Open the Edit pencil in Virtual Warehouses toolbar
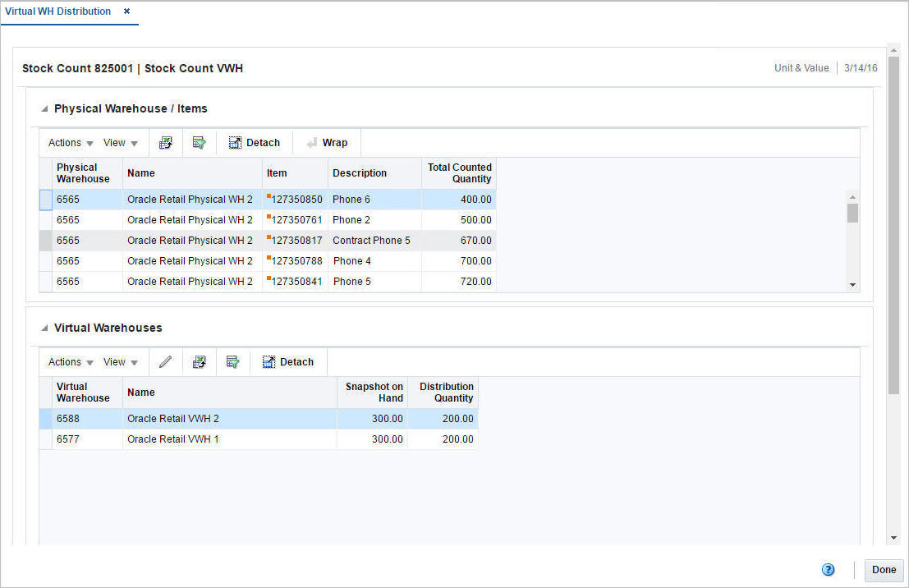The height and width of the screenshot is (588, 909). (166, 361)
